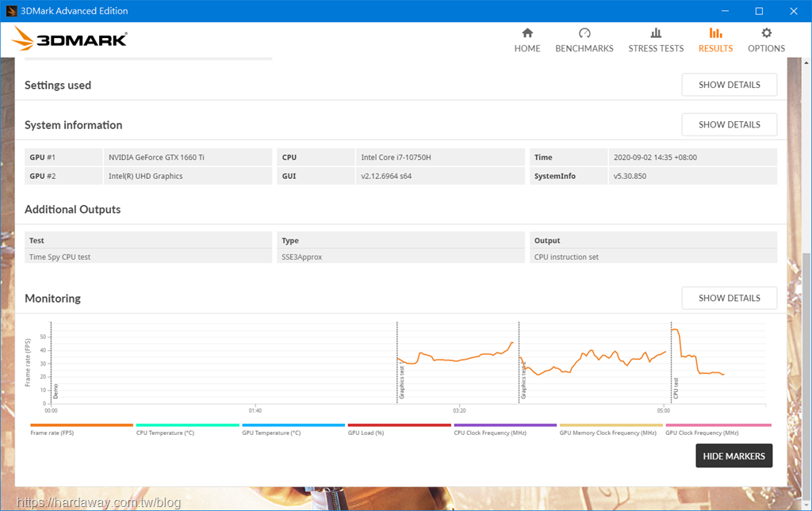812x511 pixels.
Task: Maximize the 3DMark window
Action: click(759, 11)
